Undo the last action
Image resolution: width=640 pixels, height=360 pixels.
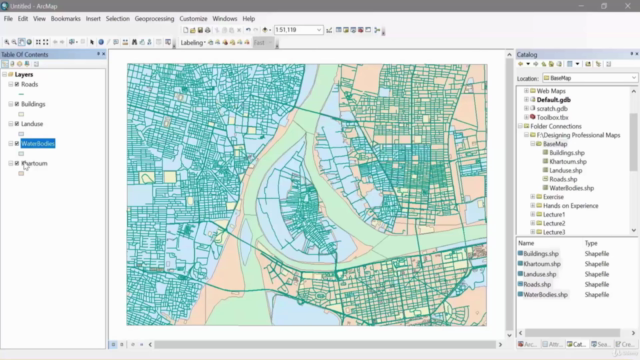pos(248,30)
